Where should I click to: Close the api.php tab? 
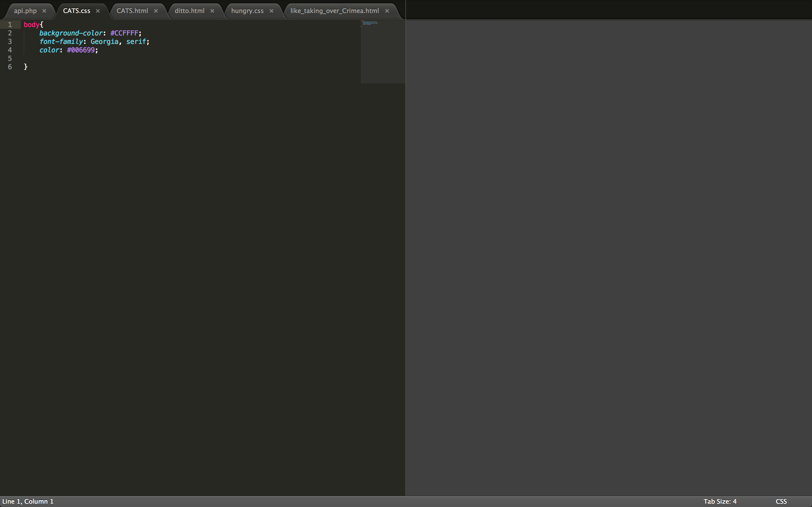(44, 11)
